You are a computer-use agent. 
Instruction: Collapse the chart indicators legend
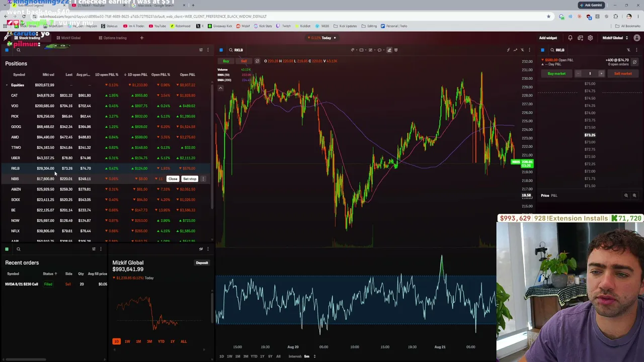tap(220, 88)
